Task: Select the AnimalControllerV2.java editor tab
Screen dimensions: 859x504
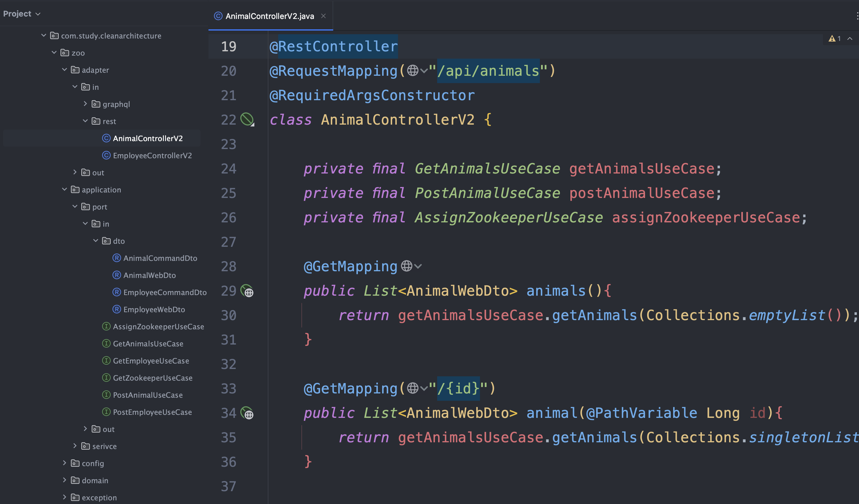Action: (x=269, y=16)
